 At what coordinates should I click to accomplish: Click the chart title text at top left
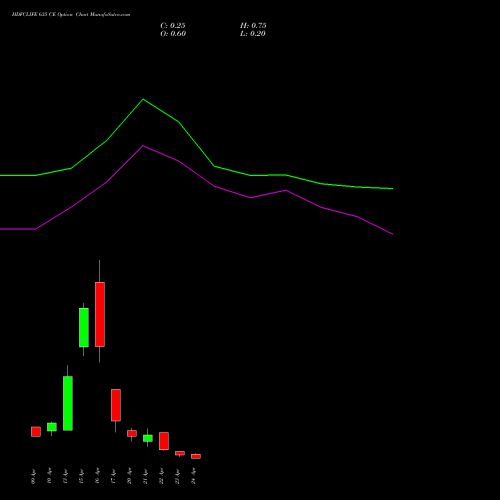pos(71,15)
